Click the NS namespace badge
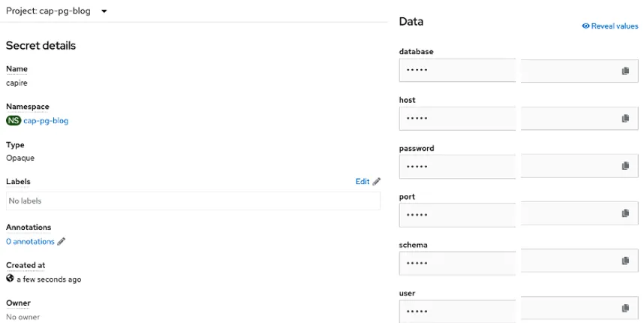This screenshot has width=644, height=323. click(14, 120)
